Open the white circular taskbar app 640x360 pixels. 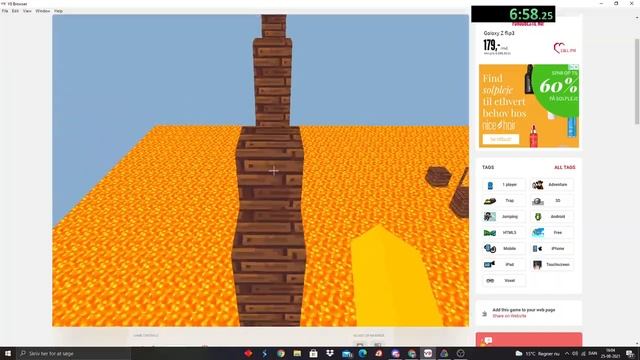460,353
